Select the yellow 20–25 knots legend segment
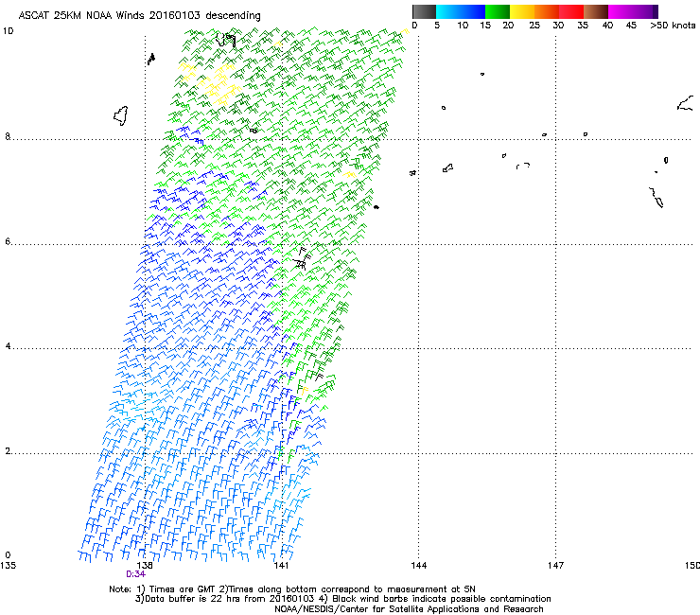The height and width of the screenshot is (615, 700). (522, 11)
